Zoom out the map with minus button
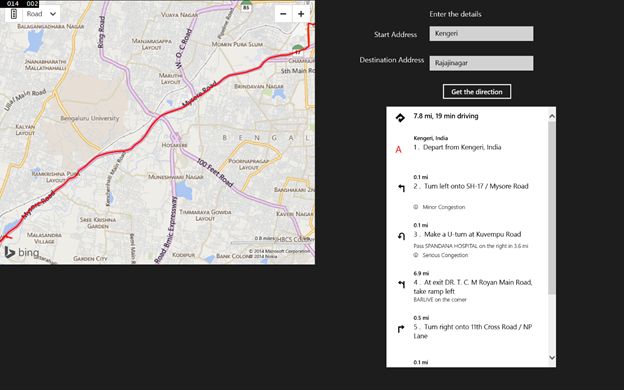The image size is (624, 390). coord(283,14)
